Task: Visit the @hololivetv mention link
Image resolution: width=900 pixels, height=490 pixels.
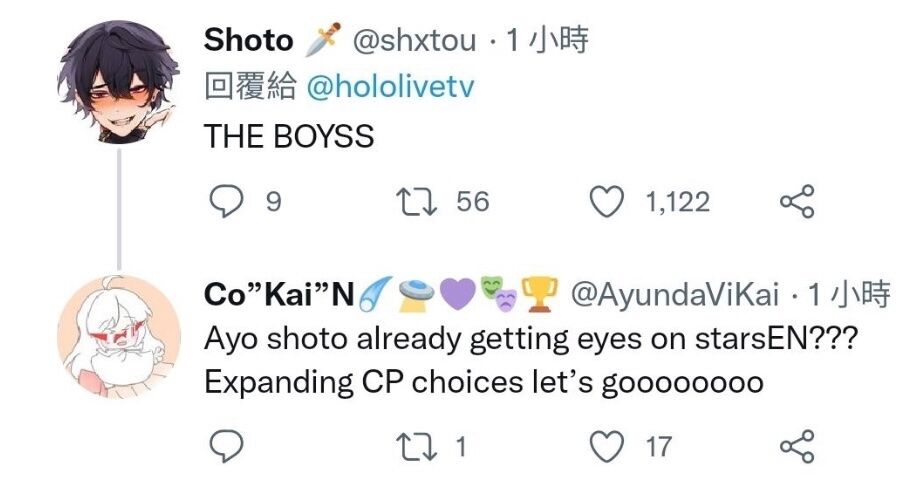Action: [x=390, y=87]
